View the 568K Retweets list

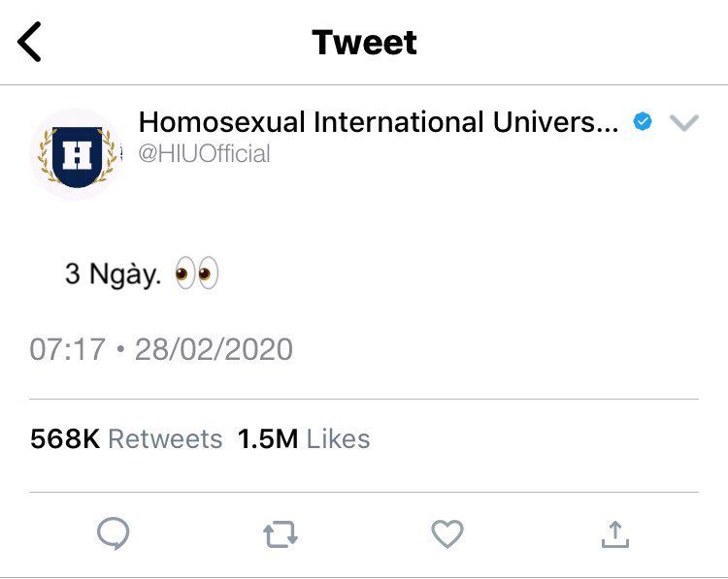pyautogui.click(x=126, y=438)
